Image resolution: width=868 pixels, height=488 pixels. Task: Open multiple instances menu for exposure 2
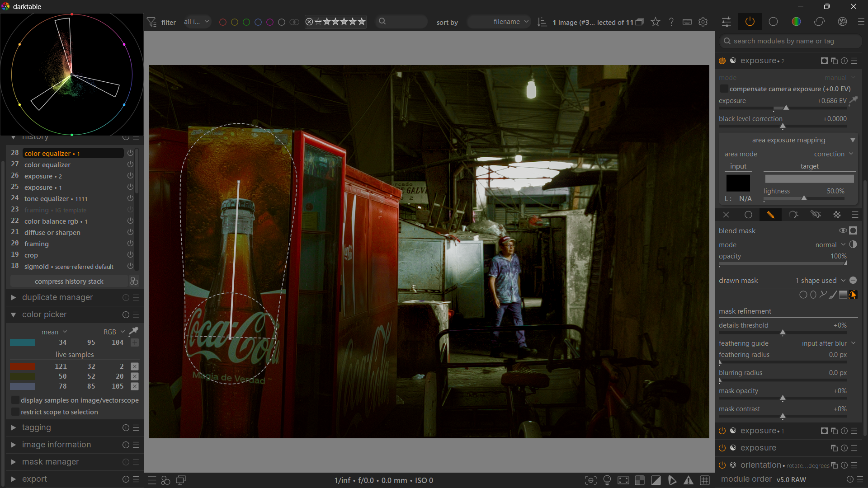pyautogui.click(x=834, y=61)
